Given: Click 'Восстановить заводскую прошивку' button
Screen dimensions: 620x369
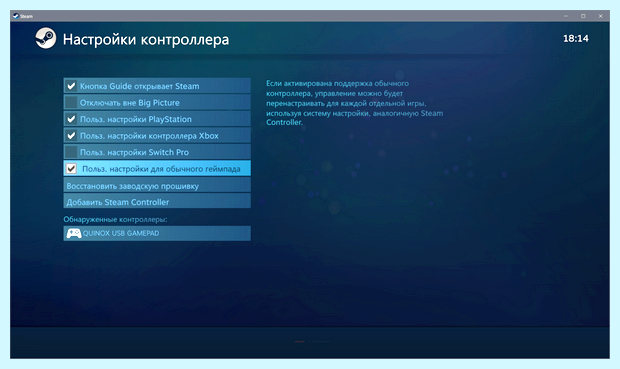Looking at the screenshot, I should [157, 185].
